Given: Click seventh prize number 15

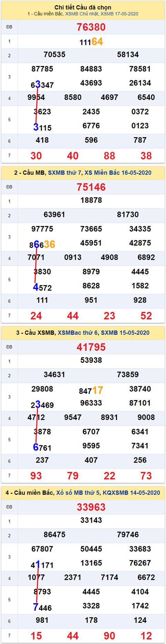Looking at the screenshot, I should [x=36, y=636].
